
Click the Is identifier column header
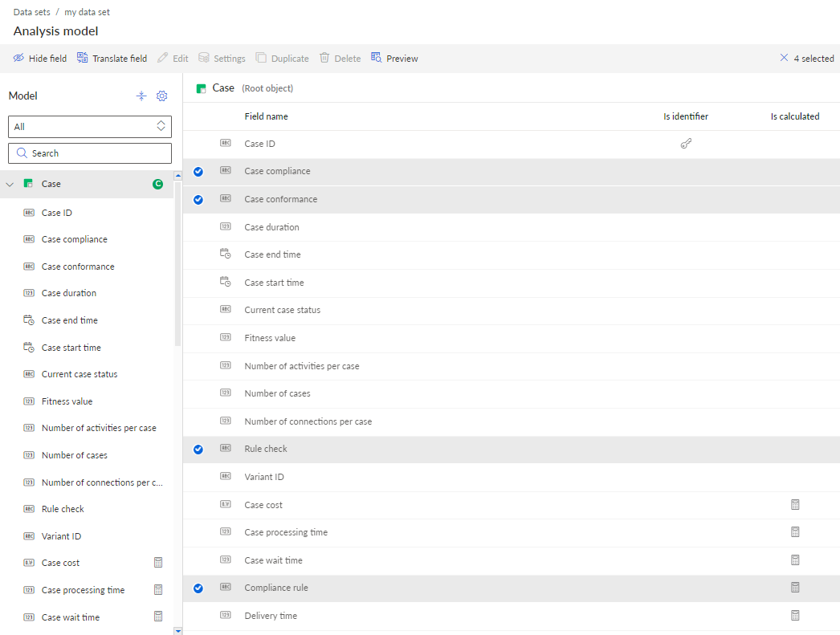tap(686, 116)
